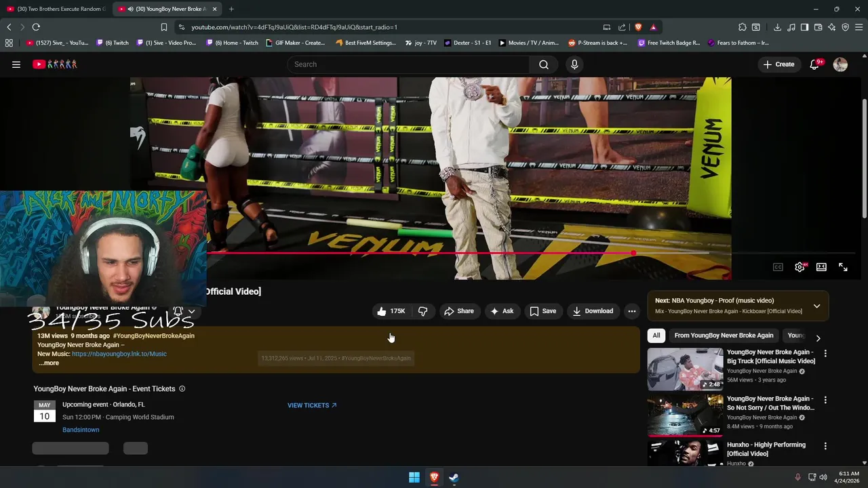The width and height of the screenshot is (868, 488).
Task: Open browser extensions puzzle icon
Action: tap(743, 27)
